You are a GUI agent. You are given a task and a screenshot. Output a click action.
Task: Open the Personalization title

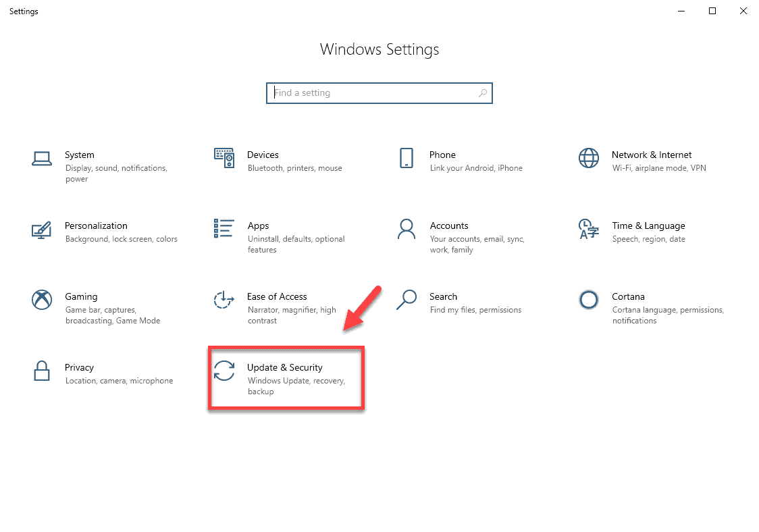click(x=96, y=225)
